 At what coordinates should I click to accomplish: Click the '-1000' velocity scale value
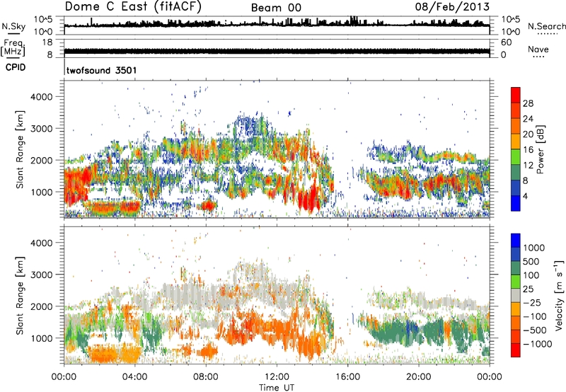pyautogui.click(x=538, y=344)
